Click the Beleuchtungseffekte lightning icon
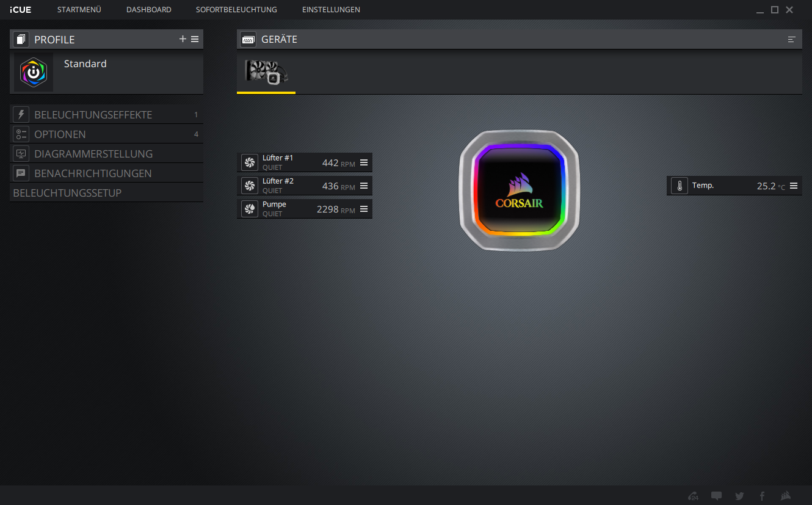 21,115
